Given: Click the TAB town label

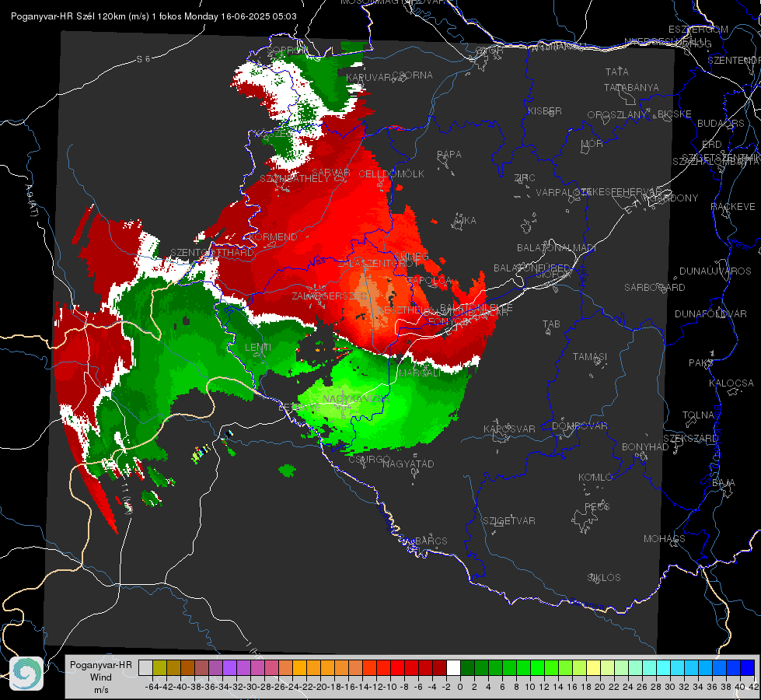Looking at the screenshot, I should [x=551, y=324].
